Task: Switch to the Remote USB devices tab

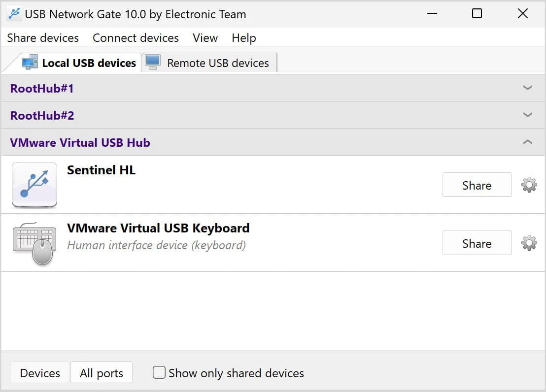Action: click(209, 63)
